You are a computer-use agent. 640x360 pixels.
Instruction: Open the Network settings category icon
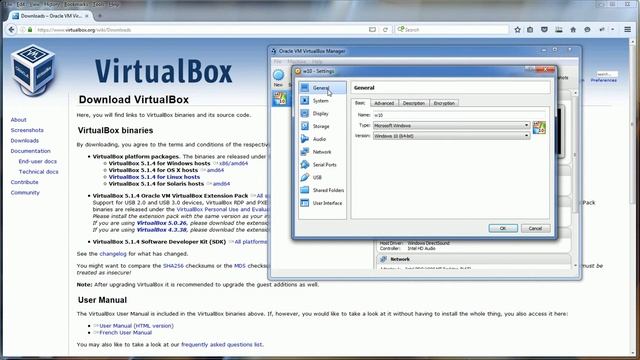[x=304, y=152]
